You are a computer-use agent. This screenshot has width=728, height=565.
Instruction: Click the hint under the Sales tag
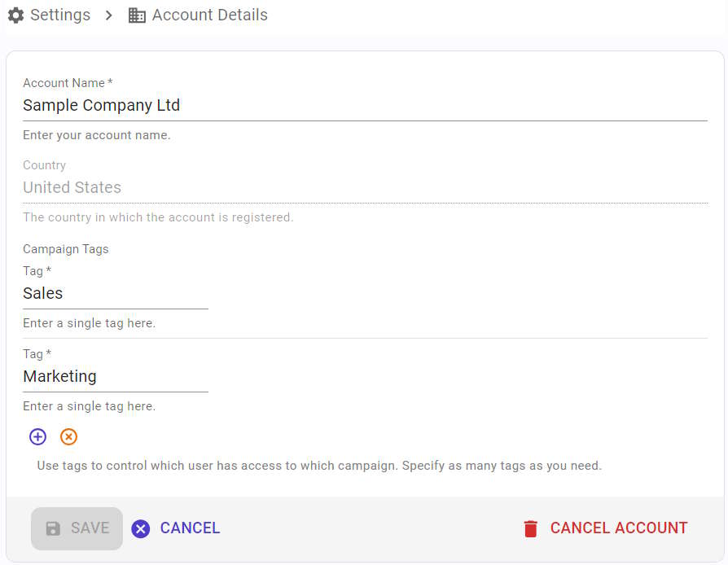point(89,323)
